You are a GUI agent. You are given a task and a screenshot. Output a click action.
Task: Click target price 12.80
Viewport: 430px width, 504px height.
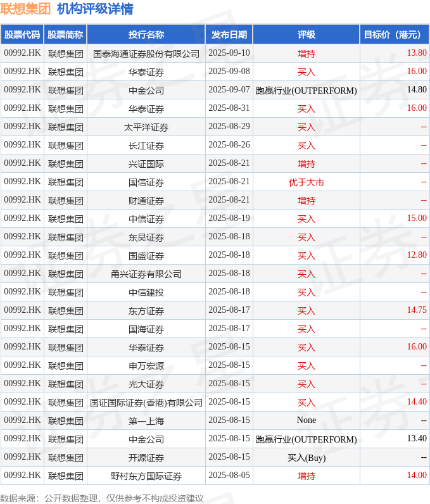click(x=417, y=255)
